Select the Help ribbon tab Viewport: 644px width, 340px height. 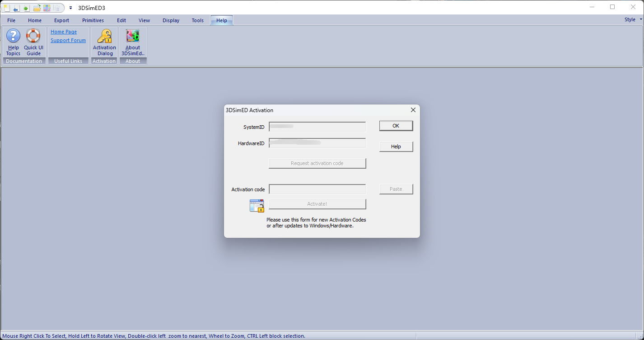222,20
